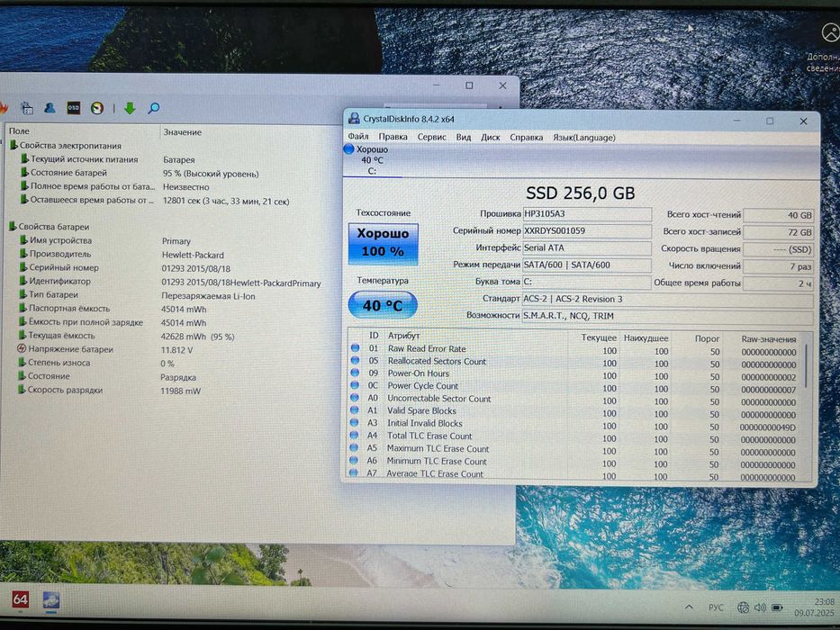Open the Сервис menu
840x630 pixels.
pos(432,137)
